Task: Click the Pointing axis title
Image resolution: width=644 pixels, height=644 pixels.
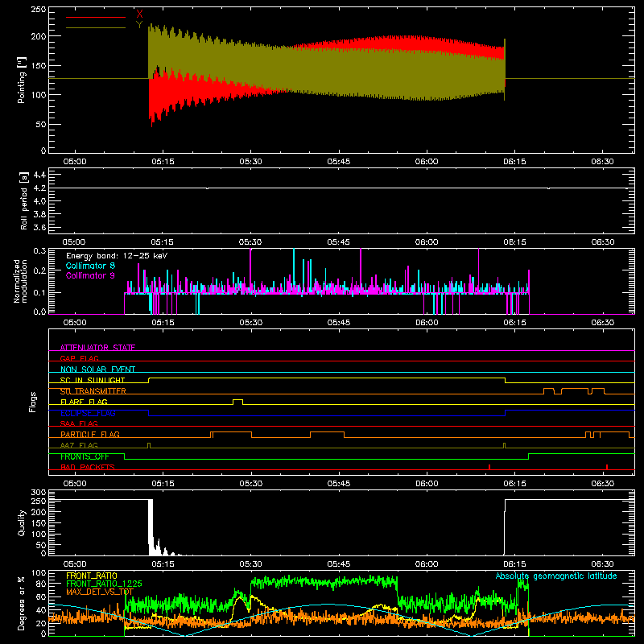Action: point(22,80)
